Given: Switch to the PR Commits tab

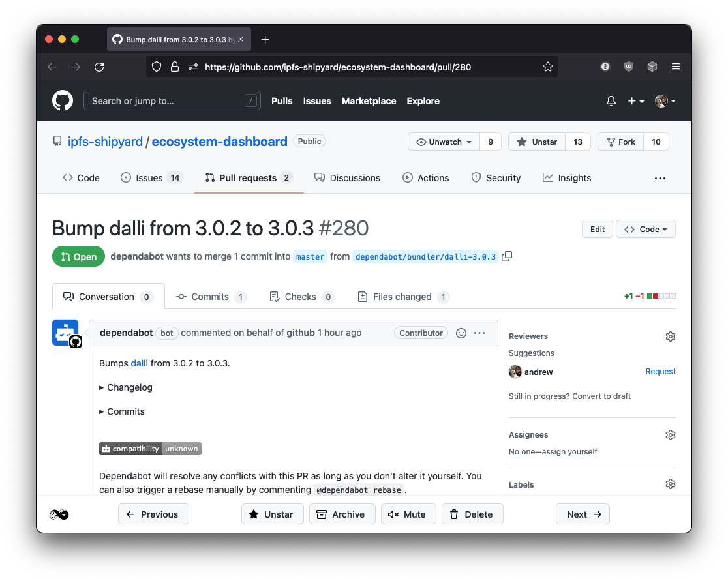Looking at the screenshot, I should point(211,297).
